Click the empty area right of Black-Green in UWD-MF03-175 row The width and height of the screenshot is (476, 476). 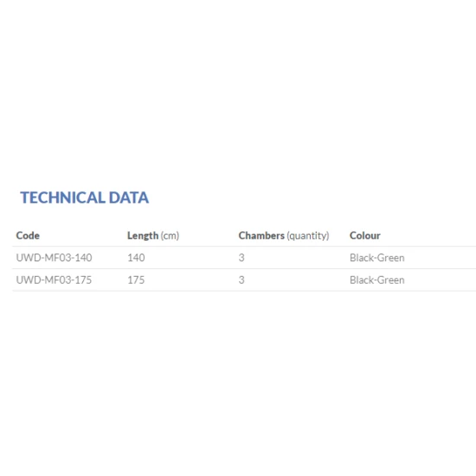[441, 280]
